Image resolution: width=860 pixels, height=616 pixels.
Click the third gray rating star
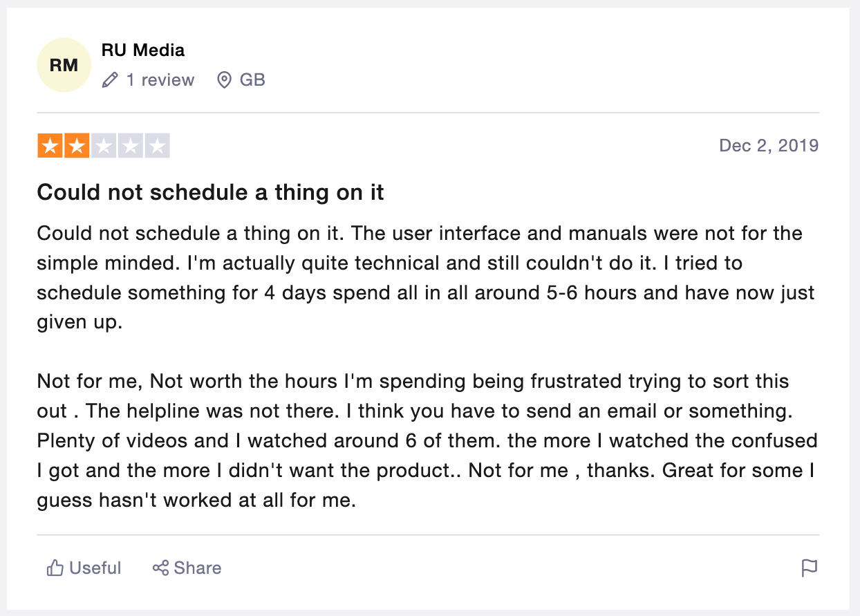pyautogui.click(x=104, y=146)
